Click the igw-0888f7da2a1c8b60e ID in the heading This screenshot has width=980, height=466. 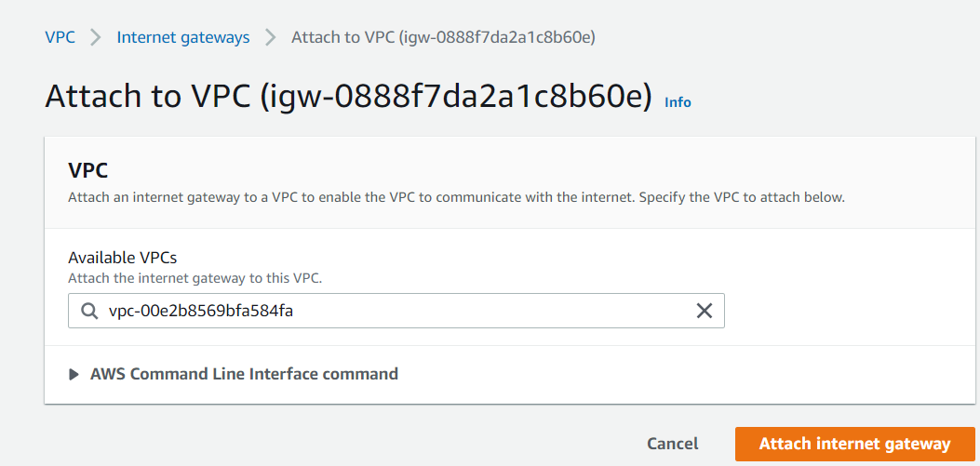pos(456,97)
